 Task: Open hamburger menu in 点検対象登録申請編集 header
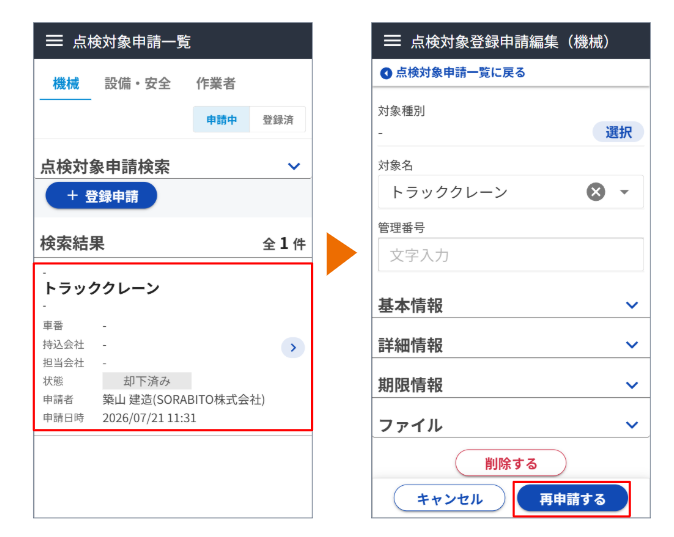tap(392, 41)
